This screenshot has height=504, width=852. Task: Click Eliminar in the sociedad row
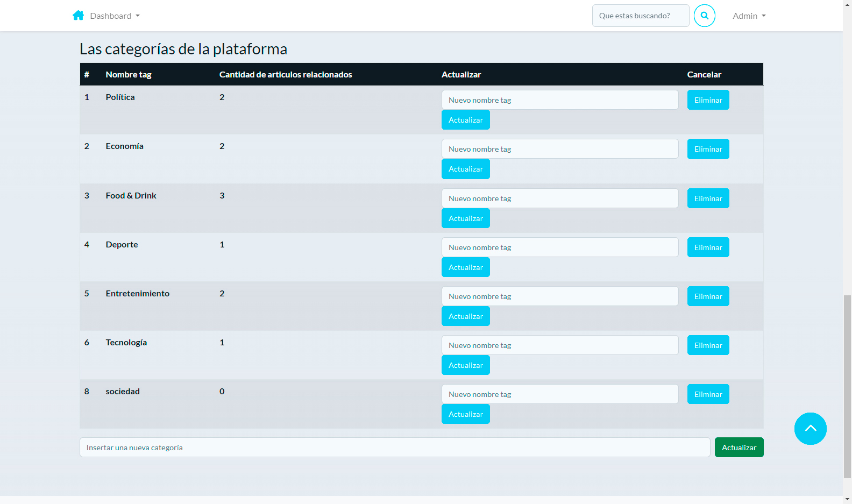[708, 394]
